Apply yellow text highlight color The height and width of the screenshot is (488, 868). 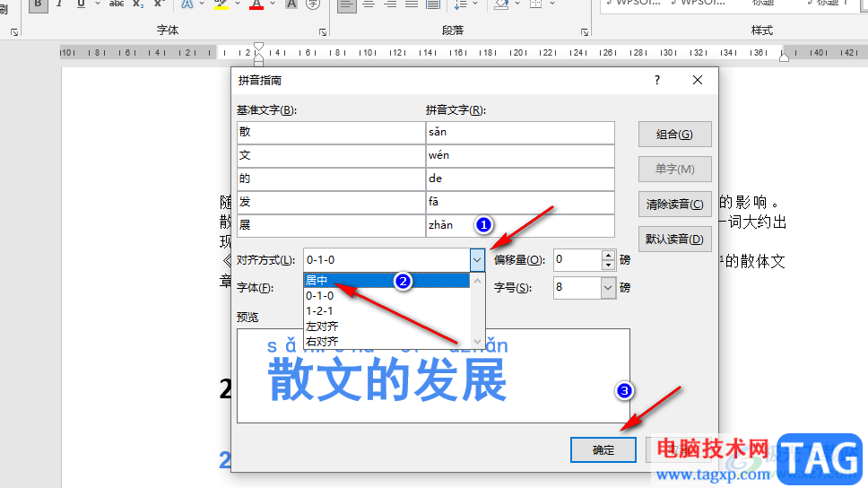pos(221,4)
